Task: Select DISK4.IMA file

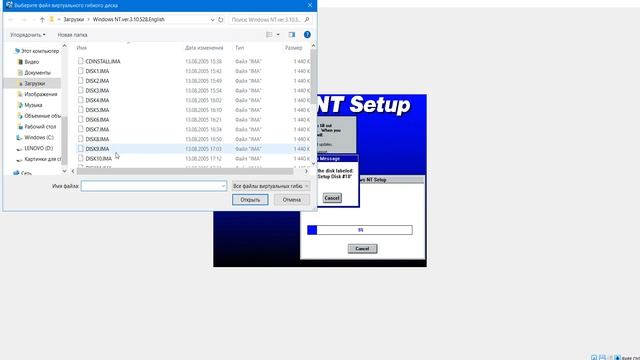Action: pos(97,100)
